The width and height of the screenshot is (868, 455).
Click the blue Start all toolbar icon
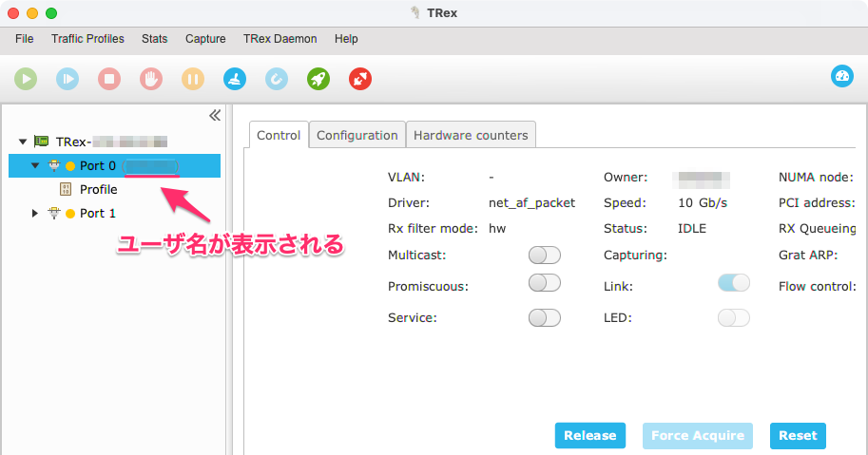tap(68, 79)
